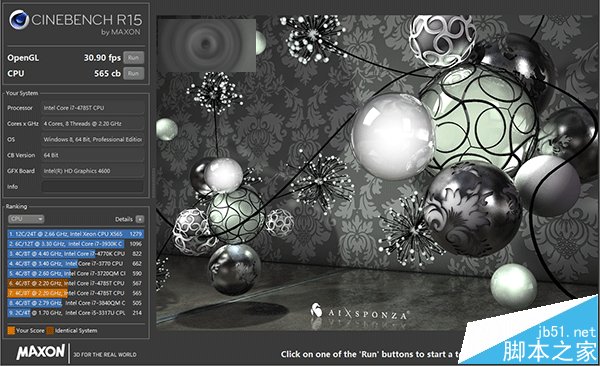Click the MAXON logo at bottom
The width and height of the screenshot is (600, 366).
click(41, 352)
